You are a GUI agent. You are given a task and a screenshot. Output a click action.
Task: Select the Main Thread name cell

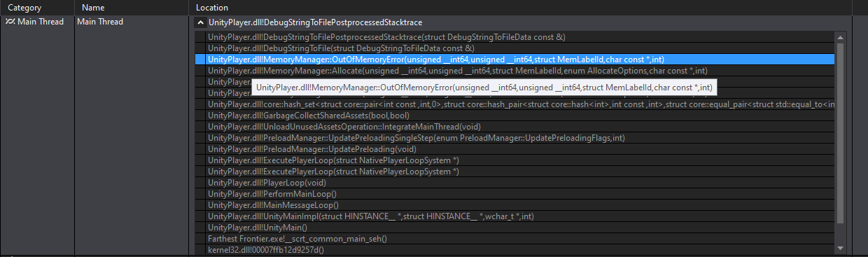pyautogui.click(x=100, y=22)
